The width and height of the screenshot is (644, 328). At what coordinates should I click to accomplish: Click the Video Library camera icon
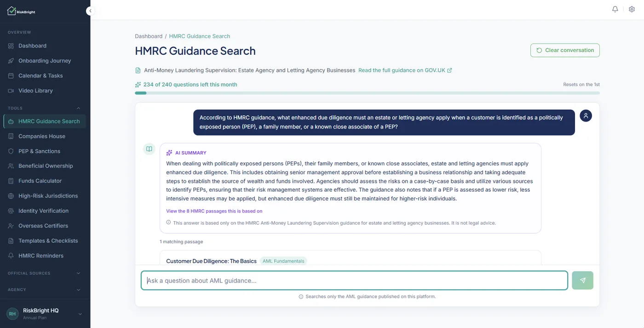[x=11, y=91]
